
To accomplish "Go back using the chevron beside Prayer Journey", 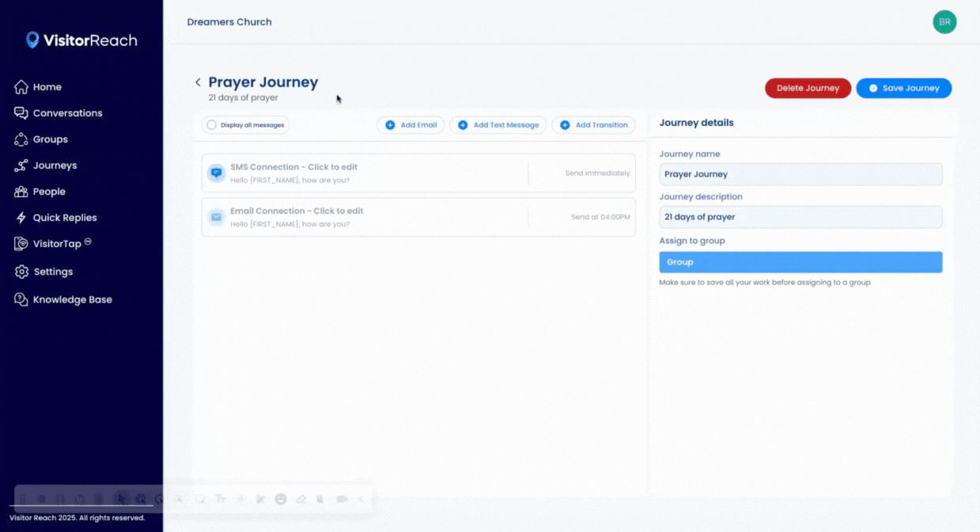I will click(198, 82).
